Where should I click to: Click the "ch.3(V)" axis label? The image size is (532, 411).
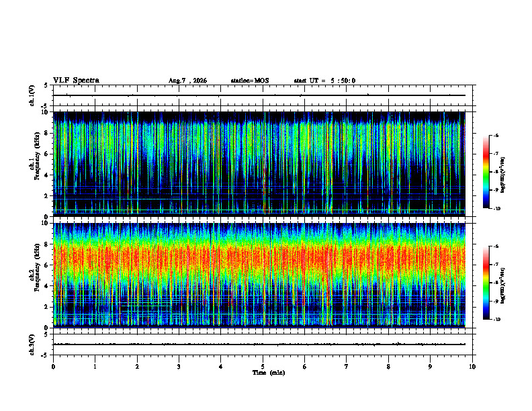pos(32,345)
